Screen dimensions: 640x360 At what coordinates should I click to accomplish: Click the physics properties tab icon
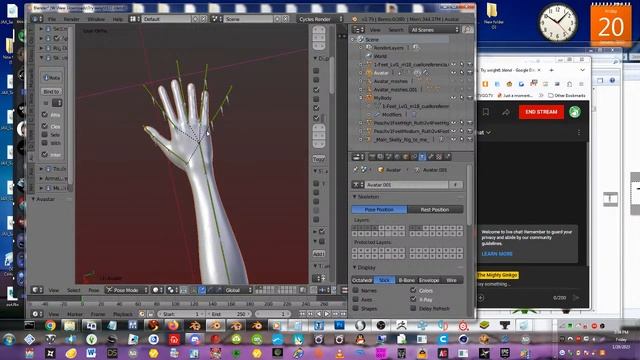pos(447,157)
